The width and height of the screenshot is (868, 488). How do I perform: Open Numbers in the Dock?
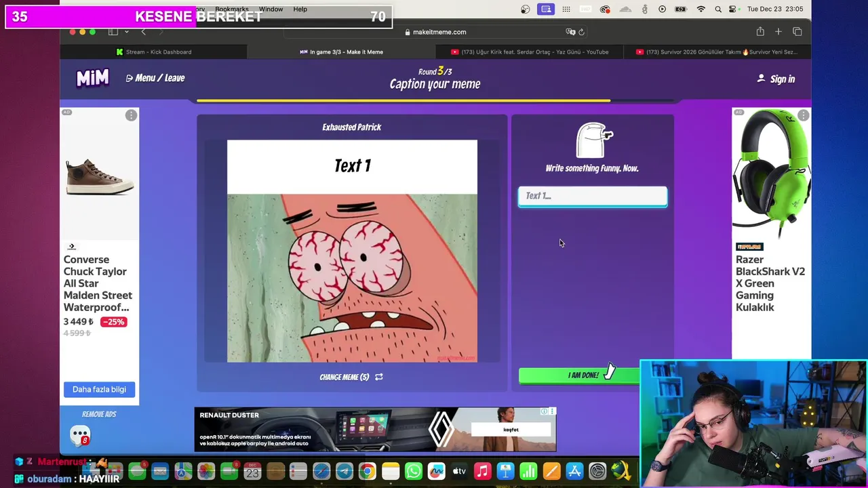[x=529, y=471]
